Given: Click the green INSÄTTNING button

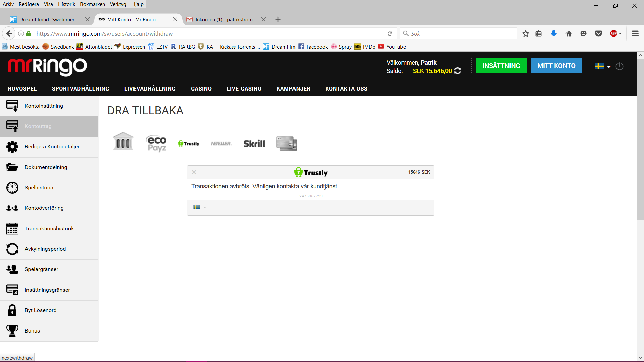Looking at the screenshot, I should coord(501,66).
